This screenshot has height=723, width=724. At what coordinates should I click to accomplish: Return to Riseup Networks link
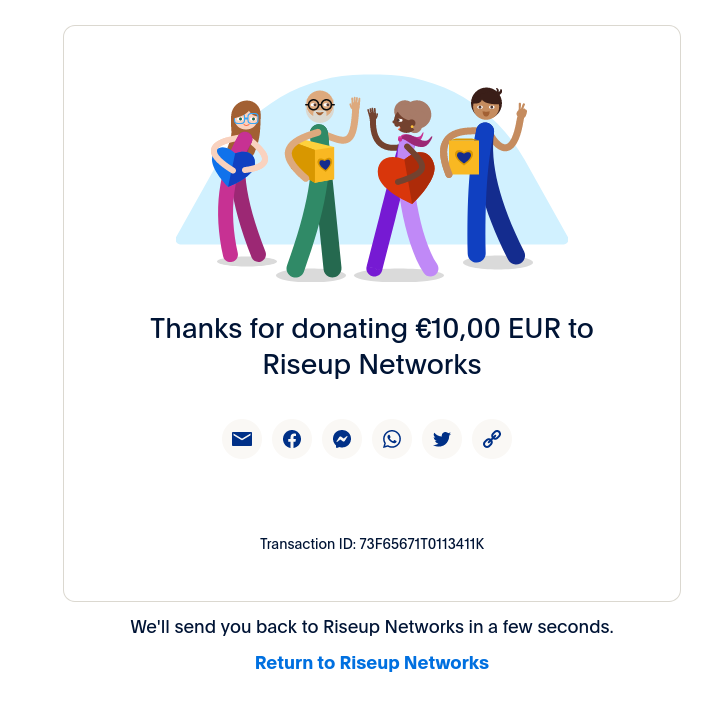click(x=372, y=663)
